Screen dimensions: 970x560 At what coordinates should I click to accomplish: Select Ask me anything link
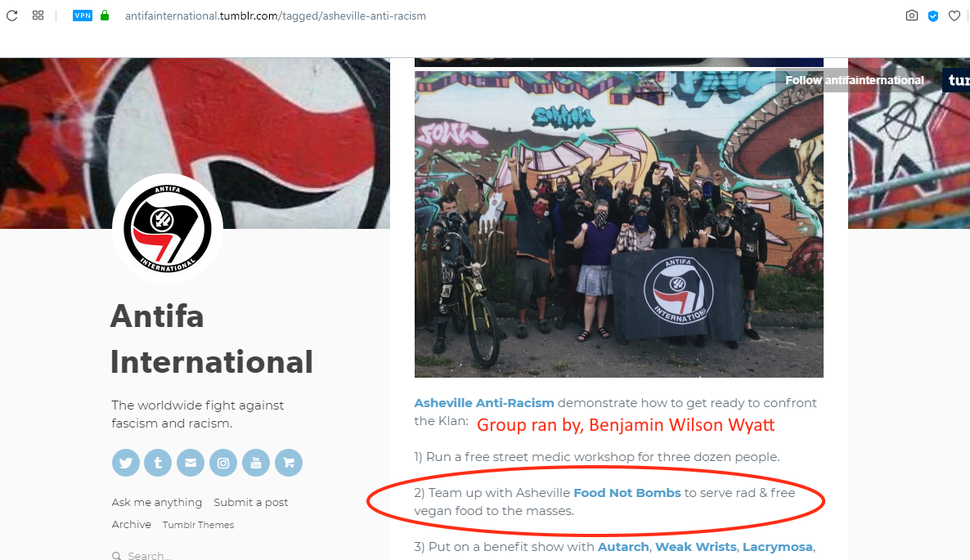point(156,502)
